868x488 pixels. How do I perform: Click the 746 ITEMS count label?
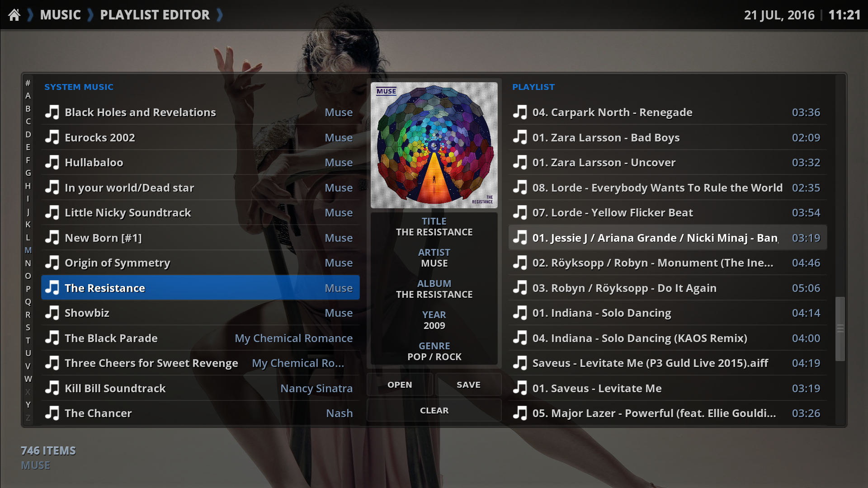coord(48,450)
